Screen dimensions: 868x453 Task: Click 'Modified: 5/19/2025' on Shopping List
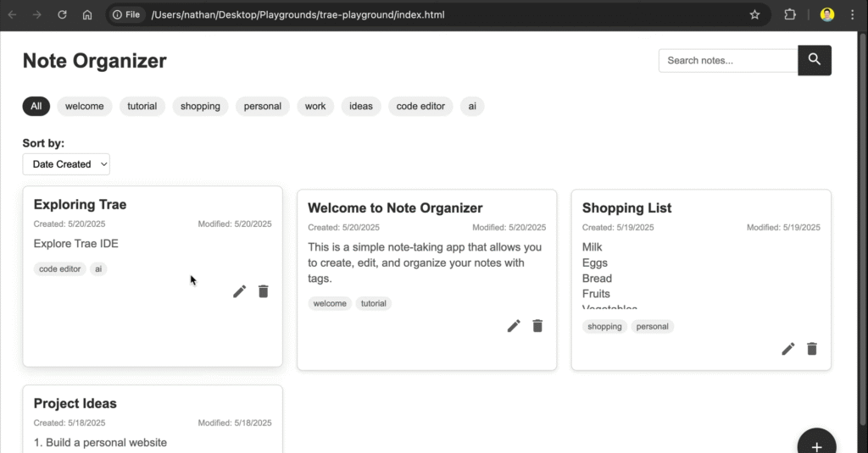coord(783,227)
